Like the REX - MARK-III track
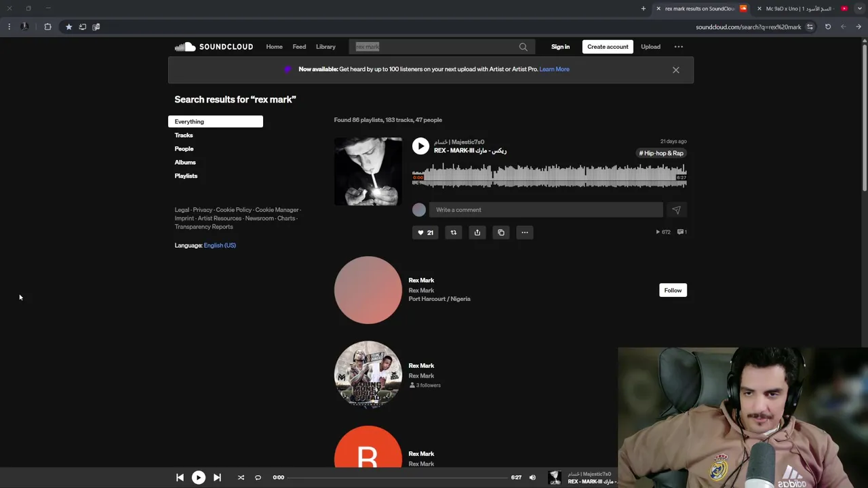868x488 pixels. pyautogui.click(x=425, y=232)
